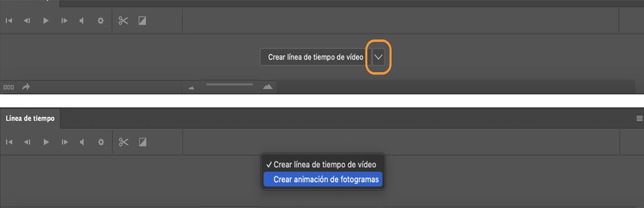Select scissors split tool in panel showing Crear button
The height and width of the screenshot is (208, 644).
click(x=123, y=21)
